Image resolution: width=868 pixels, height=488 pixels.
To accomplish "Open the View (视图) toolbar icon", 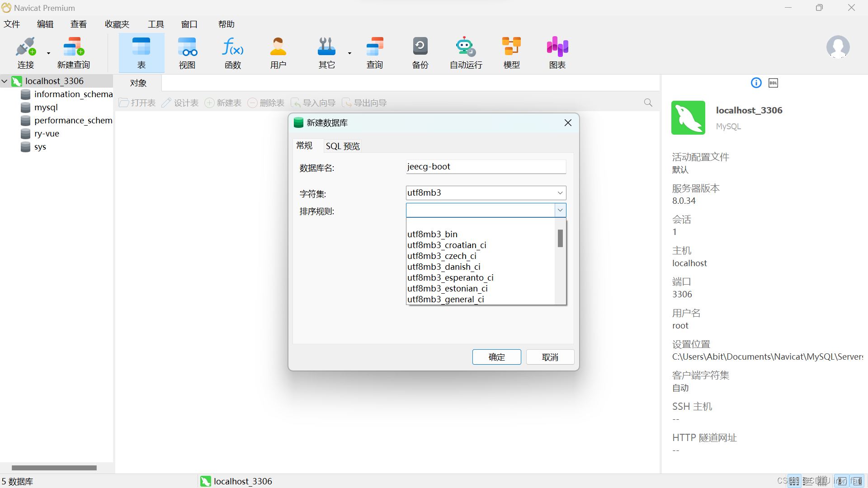I will (x=187, y=53).
